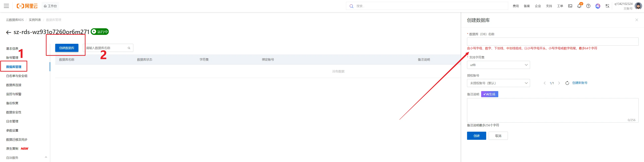Click the 数据库（DB）名称 input field
644x162 pixels.
point(553,42)
